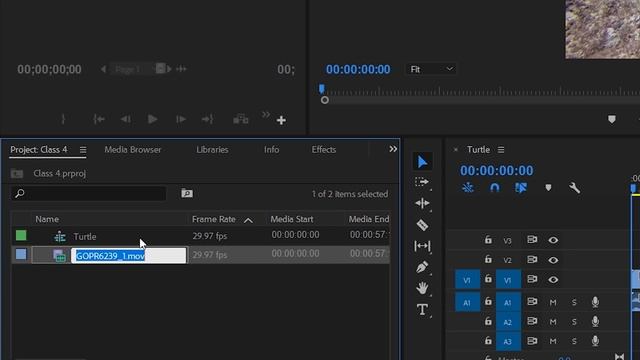Toggle sync lock for A1
Screen dimensions: 640x360
pos(532,302)
